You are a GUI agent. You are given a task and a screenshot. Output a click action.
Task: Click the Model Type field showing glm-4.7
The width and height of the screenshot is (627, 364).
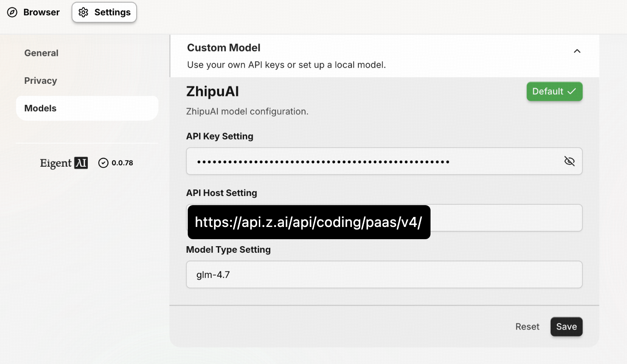(384, 275)
